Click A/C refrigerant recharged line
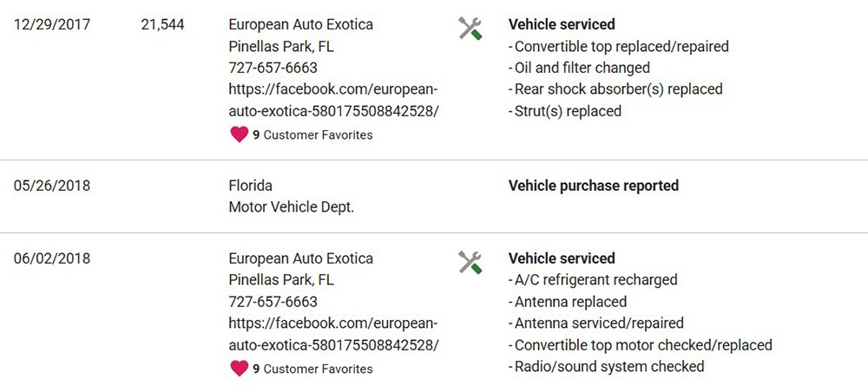Screen dimensions: 868x392 point(593,280)
